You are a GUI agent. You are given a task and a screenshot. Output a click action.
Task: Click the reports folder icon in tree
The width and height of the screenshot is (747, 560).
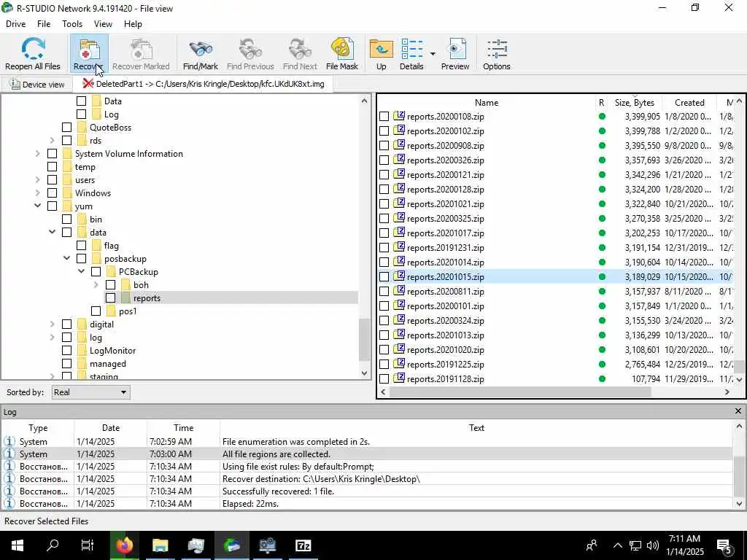pyautogui.click(x=125, y=298)
